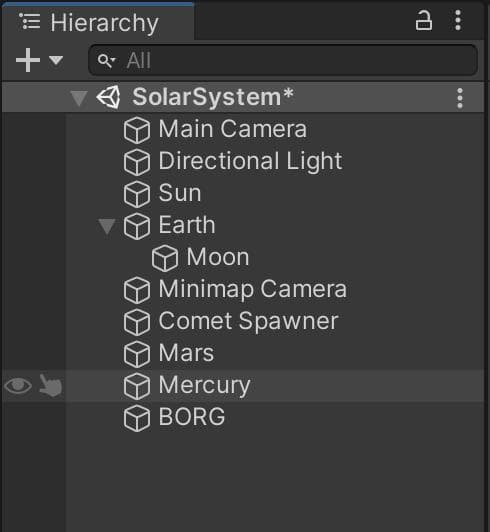This screenshot has height=532, width=490.
Task: Click the Moon child cube icon
Action: (x=165, y=258)
